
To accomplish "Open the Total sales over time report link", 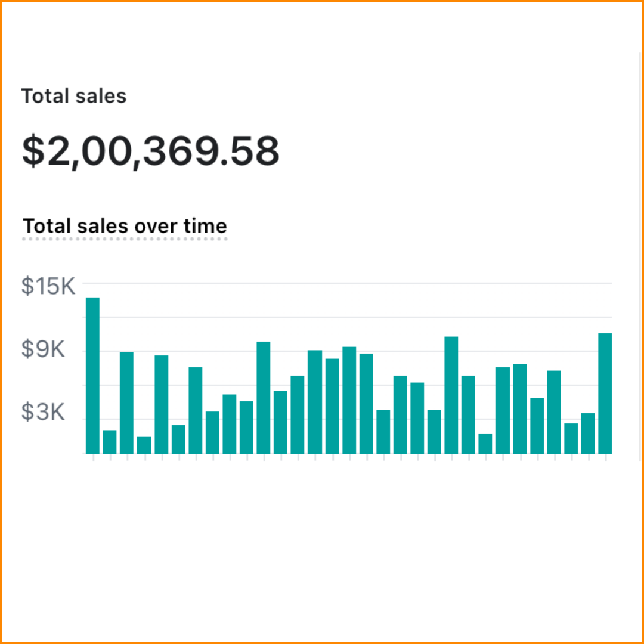I will point(125,226).
